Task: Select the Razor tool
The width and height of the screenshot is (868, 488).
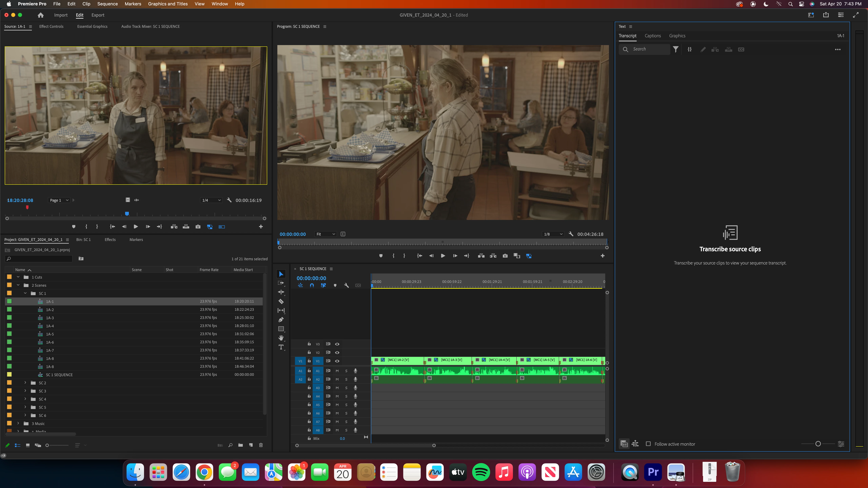Action: [281, 301]
